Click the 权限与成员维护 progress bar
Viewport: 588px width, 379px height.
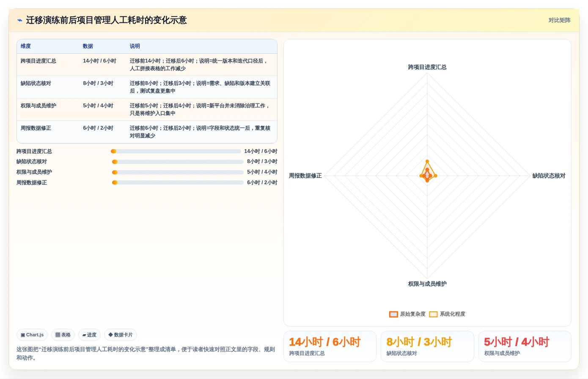(x=178, y=172)
